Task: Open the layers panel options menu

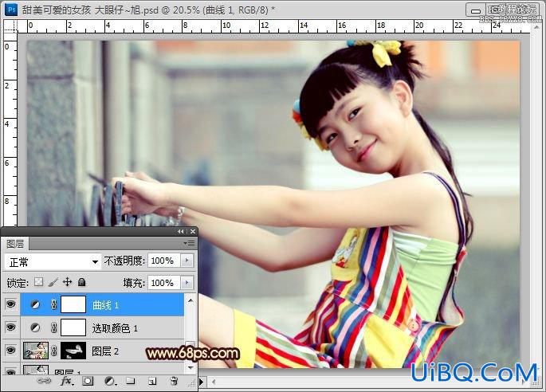Action: pyautogui.click(x=190, y=244)
